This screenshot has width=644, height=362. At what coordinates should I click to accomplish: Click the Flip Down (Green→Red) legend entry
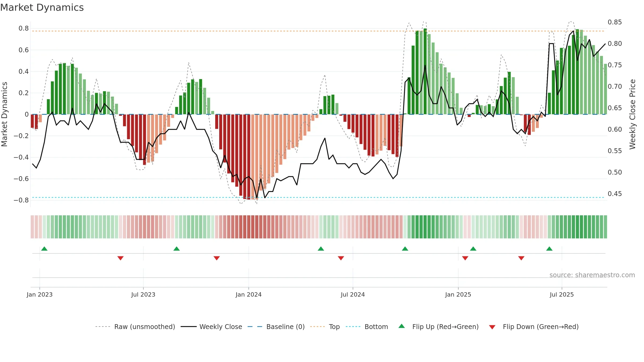pyautogui.click(x=533, y=327)
